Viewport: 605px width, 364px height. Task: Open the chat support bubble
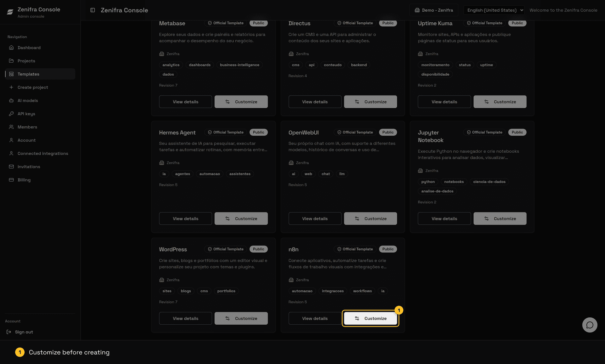pos(590,325)
